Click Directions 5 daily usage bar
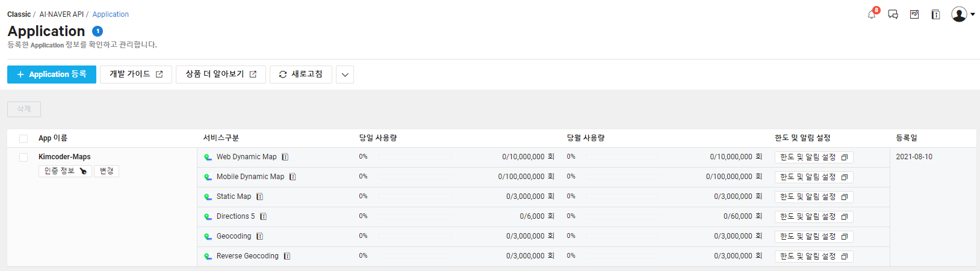This screenshot has width=980, height=271. [x=414, y=216]
